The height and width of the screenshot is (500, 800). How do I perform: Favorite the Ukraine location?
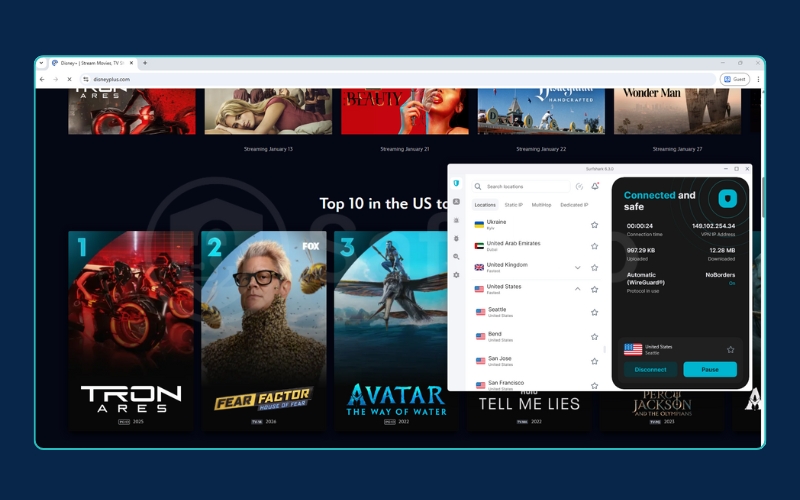[x=594, y=225]
